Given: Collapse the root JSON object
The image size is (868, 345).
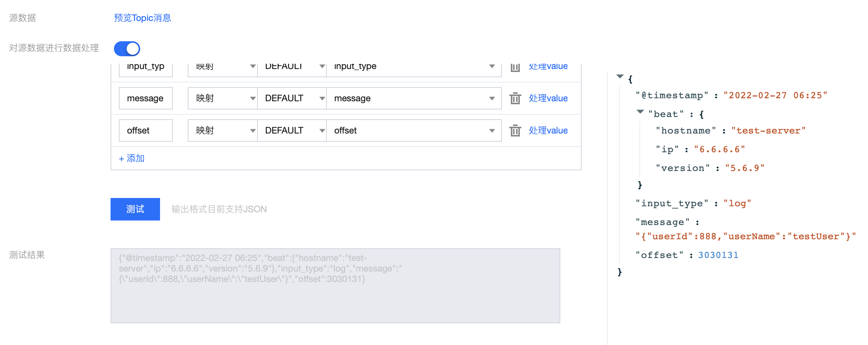Looking at the screenshot, I should (620, 76).
